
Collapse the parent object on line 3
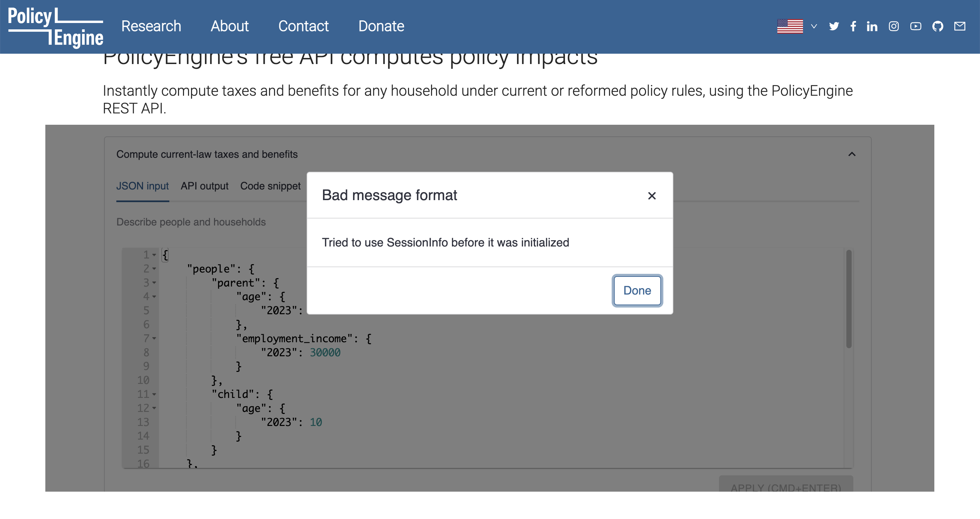click(x=154, y=283)
